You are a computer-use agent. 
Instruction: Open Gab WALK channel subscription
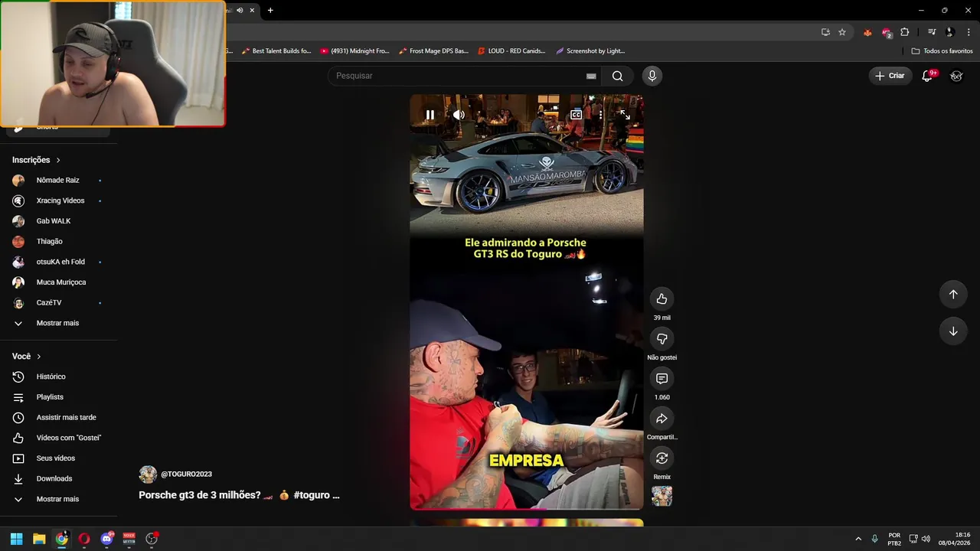(58, 221)
